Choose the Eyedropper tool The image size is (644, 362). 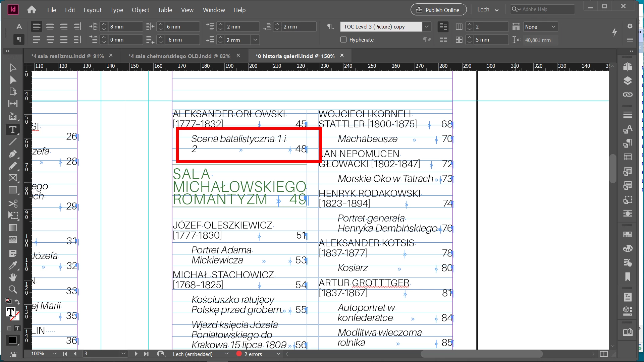pos(13,265)
